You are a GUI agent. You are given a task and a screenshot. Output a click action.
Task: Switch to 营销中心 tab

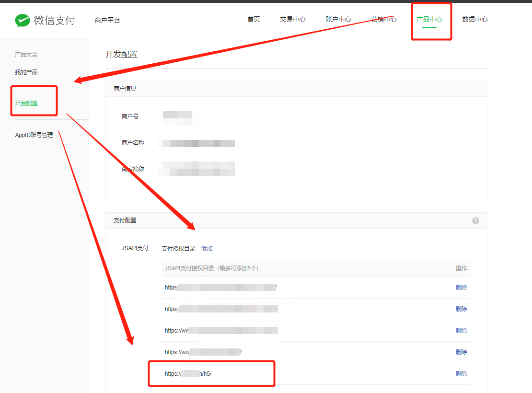[x=383, y=20]
